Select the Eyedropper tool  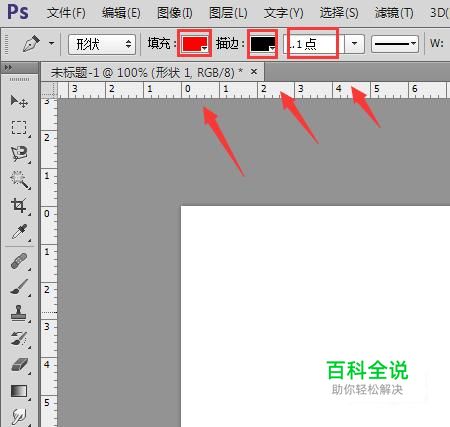19,232
